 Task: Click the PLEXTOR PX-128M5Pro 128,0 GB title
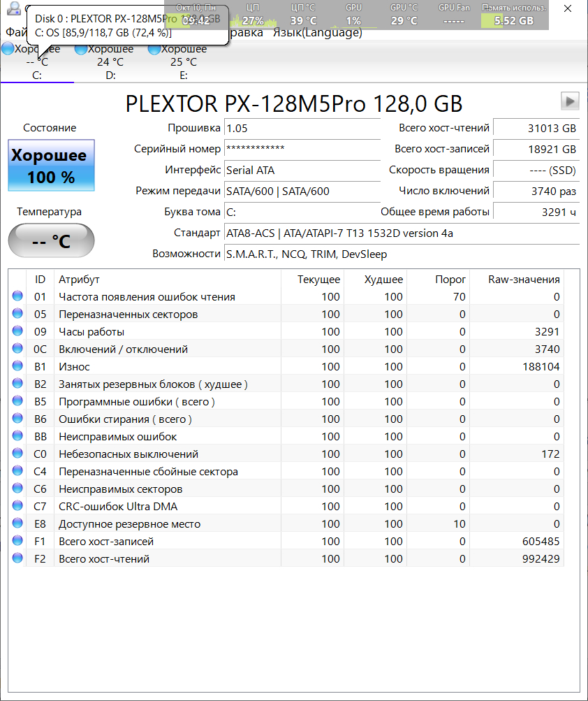(x=293, y=103)
